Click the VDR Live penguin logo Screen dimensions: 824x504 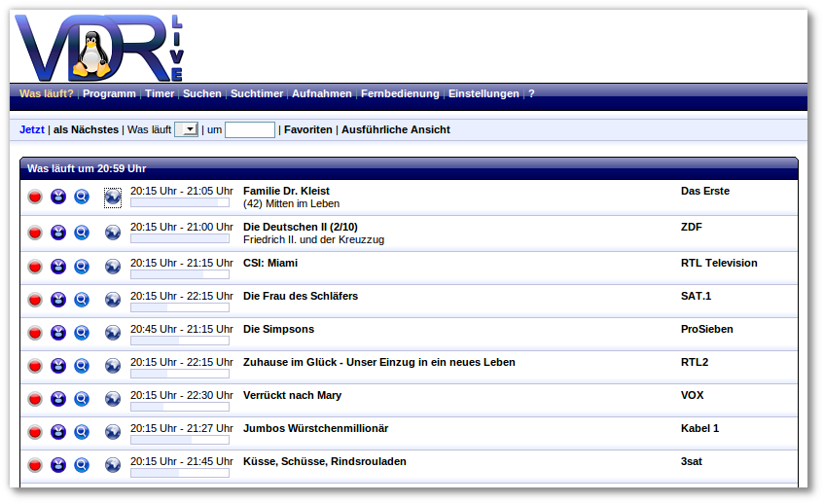point(99,48)
